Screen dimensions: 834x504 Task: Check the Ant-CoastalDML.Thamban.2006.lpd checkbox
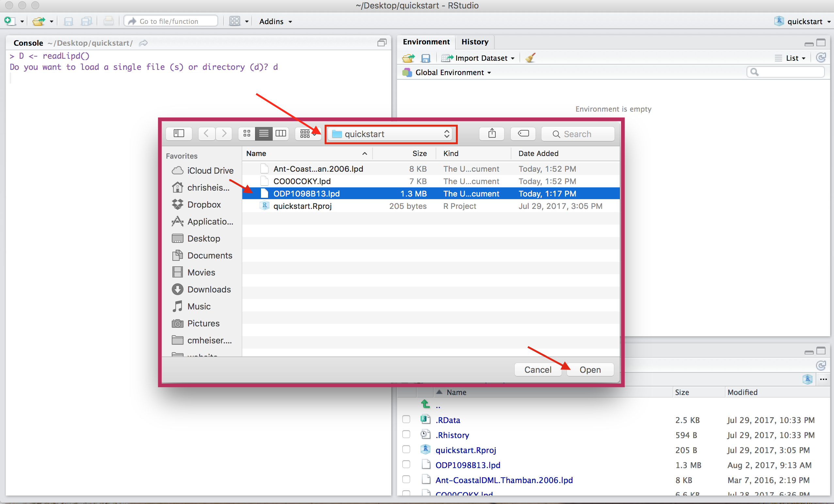coord(406,480)
